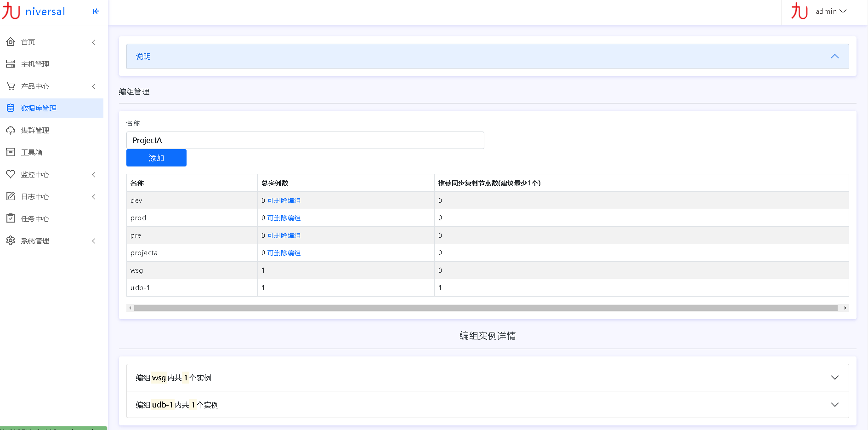868x430 pixels.
Task: Click the host management server icon
Action: coord(11,64)
